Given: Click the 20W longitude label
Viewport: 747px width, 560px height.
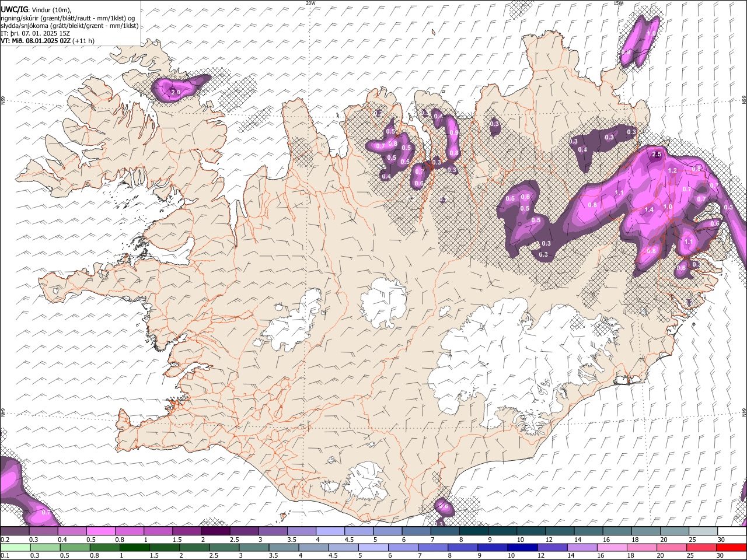Looking at the screenshot, I should [x=310, y=3].
